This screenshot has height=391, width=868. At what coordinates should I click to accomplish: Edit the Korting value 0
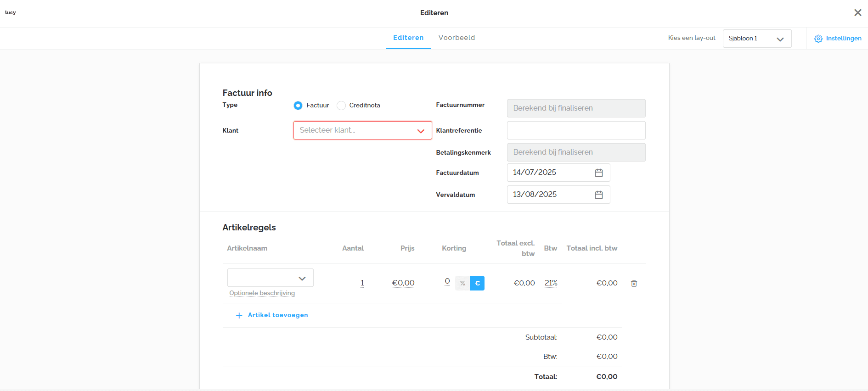447,281
